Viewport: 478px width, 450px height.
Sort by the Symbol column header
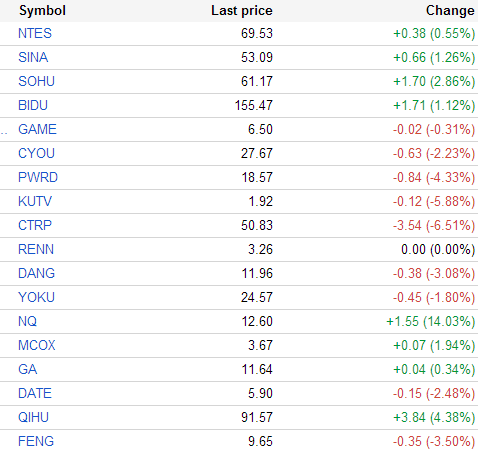(42, 11)
